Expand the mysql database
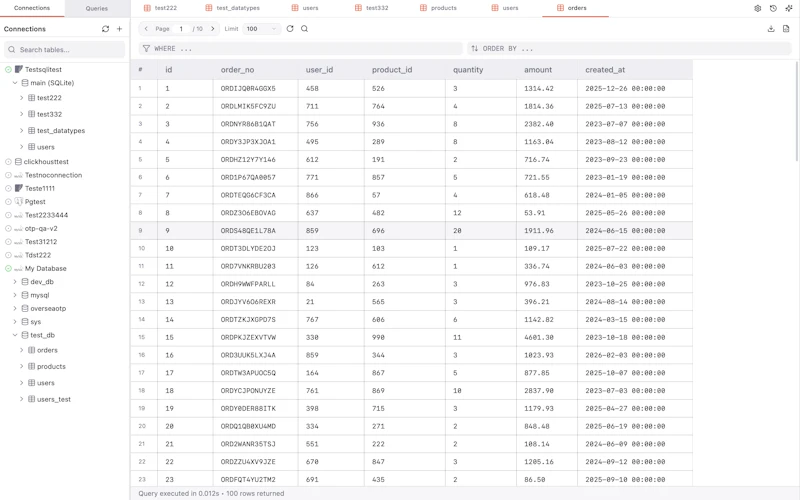This screenshot has width=800, height=500. [x=15, y=295]
